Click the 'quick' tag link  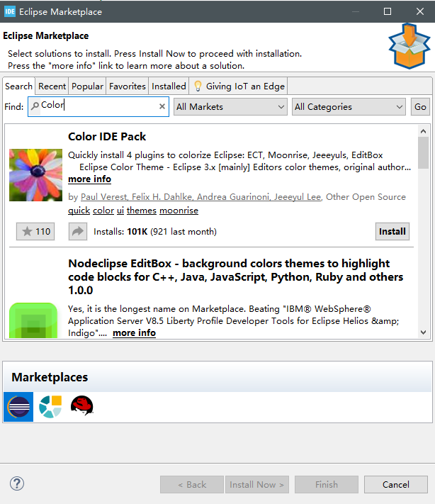(x=79, y=211)
